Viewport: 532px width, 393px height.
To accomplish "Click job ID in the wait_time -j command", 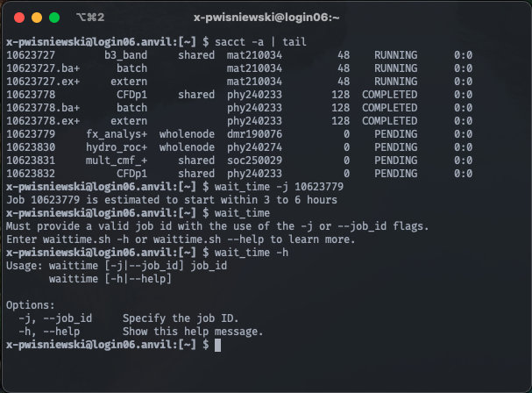I will [x=319, y=187].
